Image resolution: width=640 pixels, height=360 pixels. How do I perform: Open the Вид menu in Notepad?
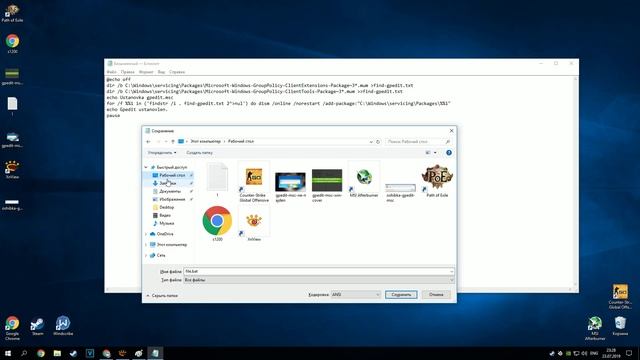click(161, 72)
